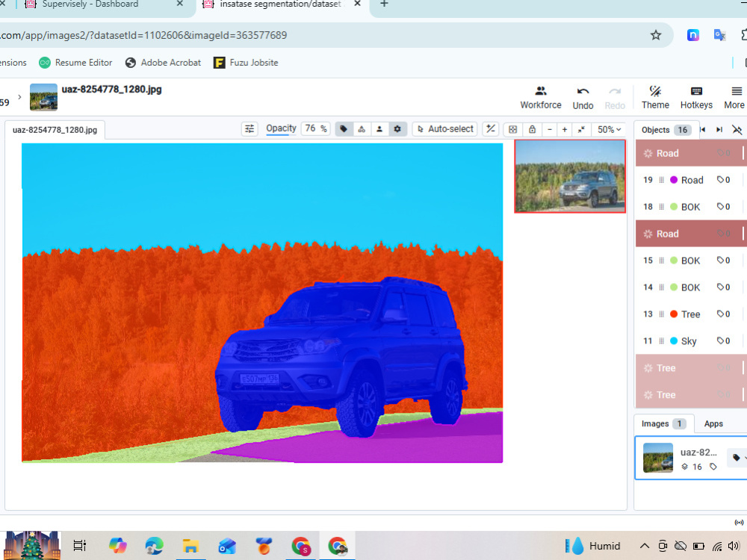
Task: Toggle the gear display option icon
Action: (x=397, y=129)
